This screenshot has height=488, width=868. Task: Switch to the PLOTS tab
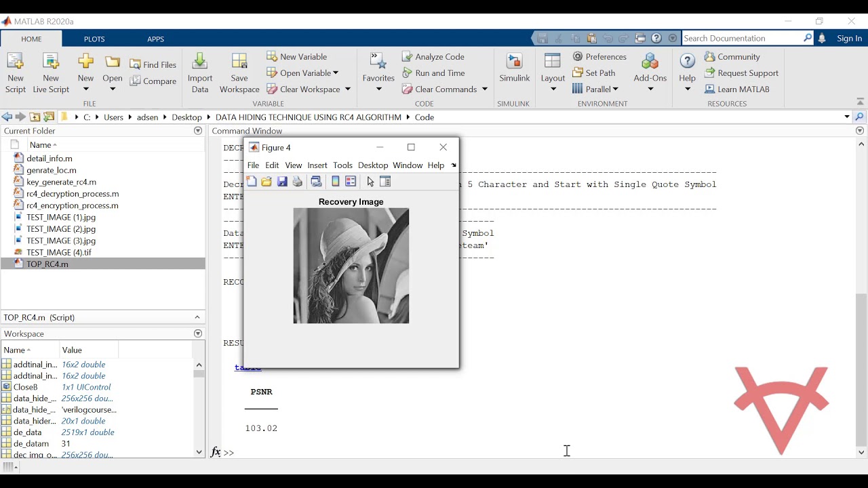(94, 39)
